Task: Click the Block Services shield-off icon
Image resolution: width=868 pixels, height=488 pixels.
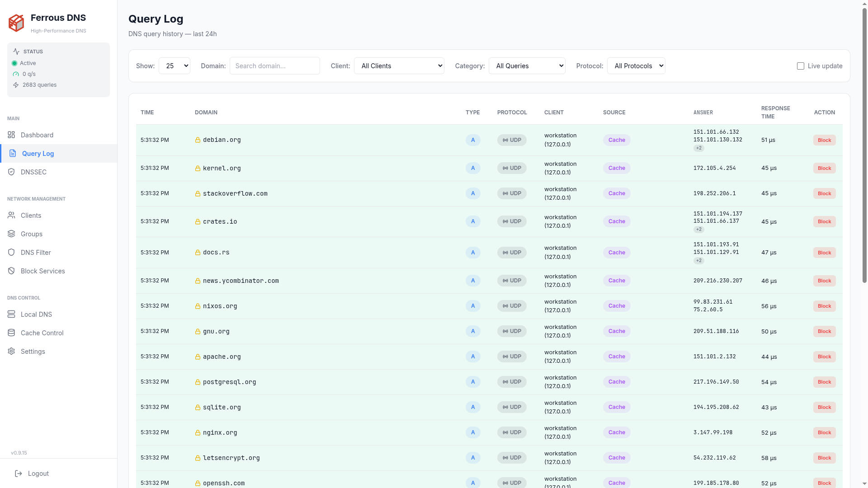Action: click(x=11, y=271)
